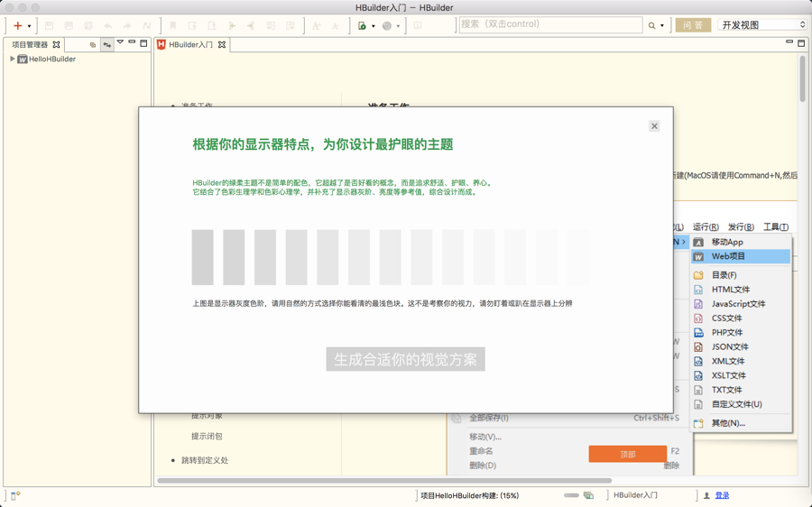The image size is (812, 507).
Task: Click the green run-in-browser icon
Action: (362, 25)
